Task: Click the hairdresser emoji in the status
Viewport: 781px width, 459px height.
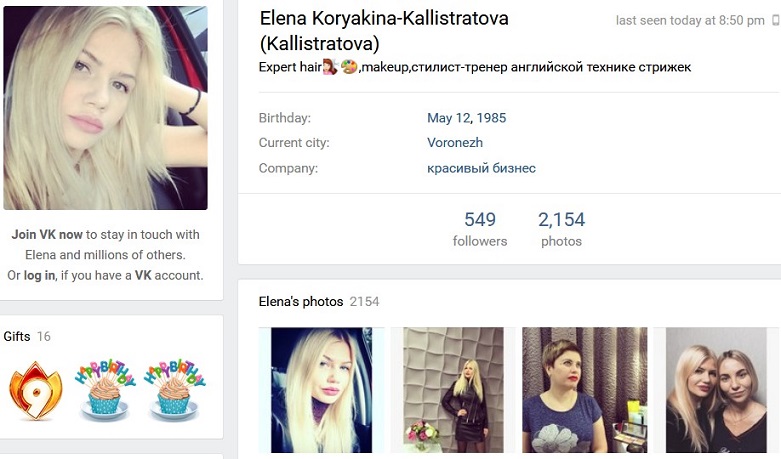Action: click(x=330, y=67)
